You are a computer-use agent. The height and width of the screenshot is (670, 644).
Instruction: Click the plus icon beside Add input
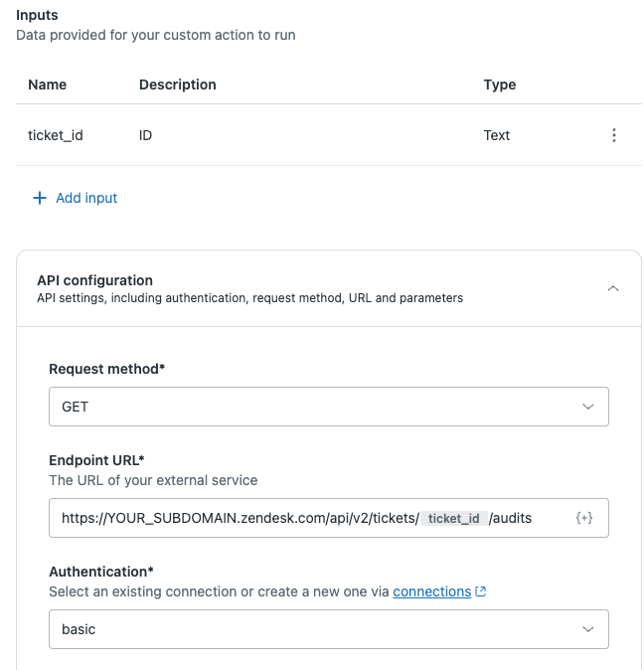tap(40, 198)
